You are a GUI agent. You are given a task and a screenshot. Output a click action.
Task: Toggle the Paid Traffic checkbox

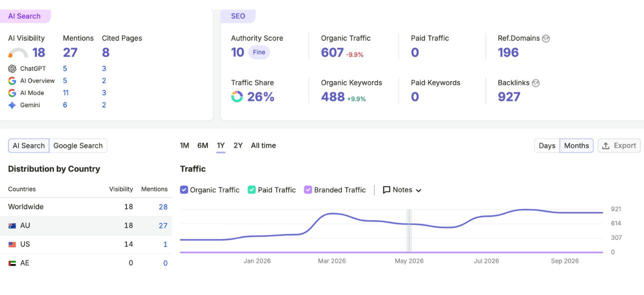[252, 190]
